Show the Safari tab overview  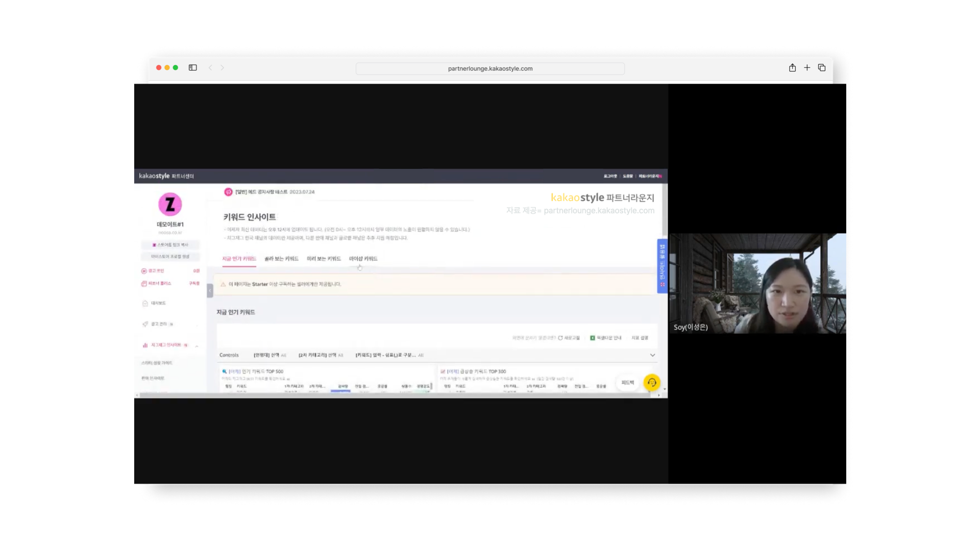[822, 67]
